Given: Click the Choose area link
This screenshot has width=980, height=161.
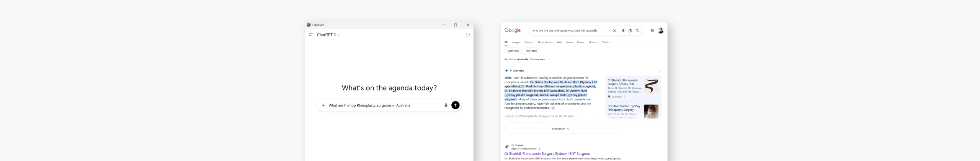Looking at the screenshot, I should coord(537,59).
